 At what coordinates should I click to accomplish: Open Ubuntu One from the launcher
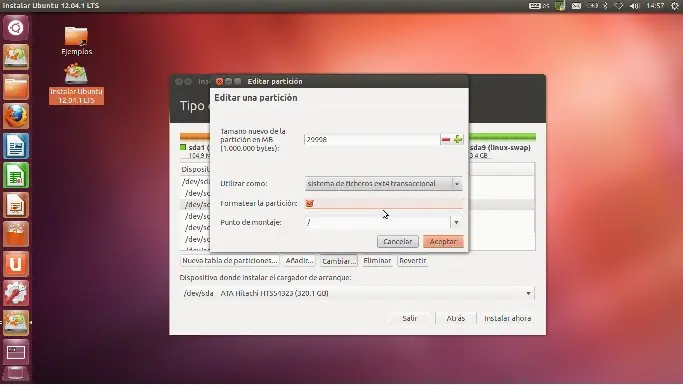16,264
